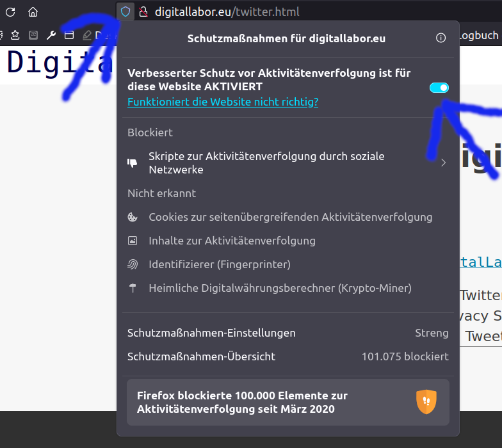Click the image icon for tracking content
This screenshot has height=448, width=502.
point(132,241)
